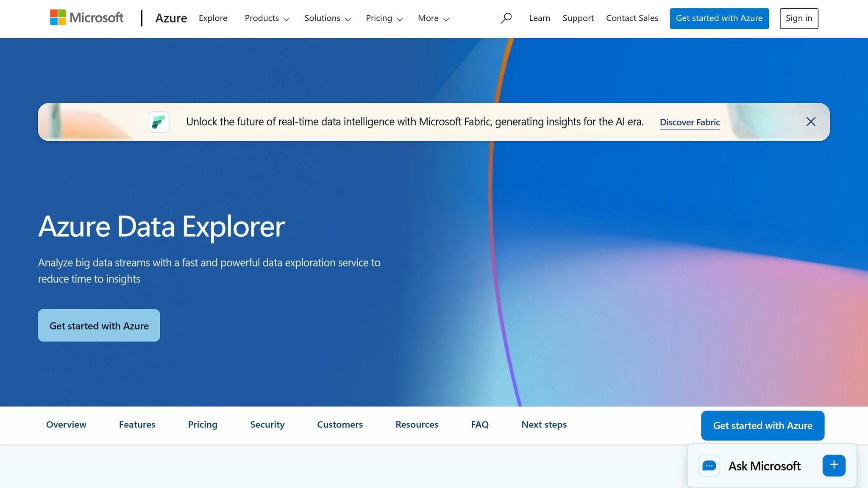Screen dimensions: 868x488
Task: Jump to the Overview section tab
Action: [x=66, y=424]
